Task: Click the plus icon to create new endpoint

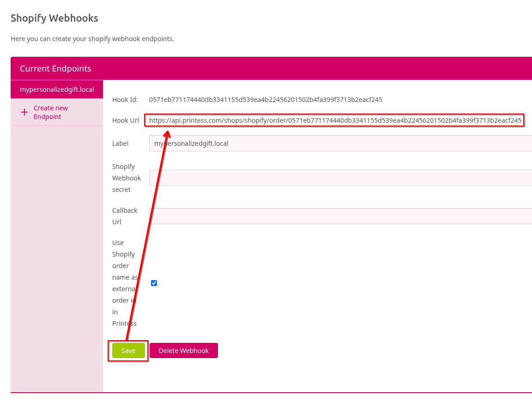Action: pos(24,112)
